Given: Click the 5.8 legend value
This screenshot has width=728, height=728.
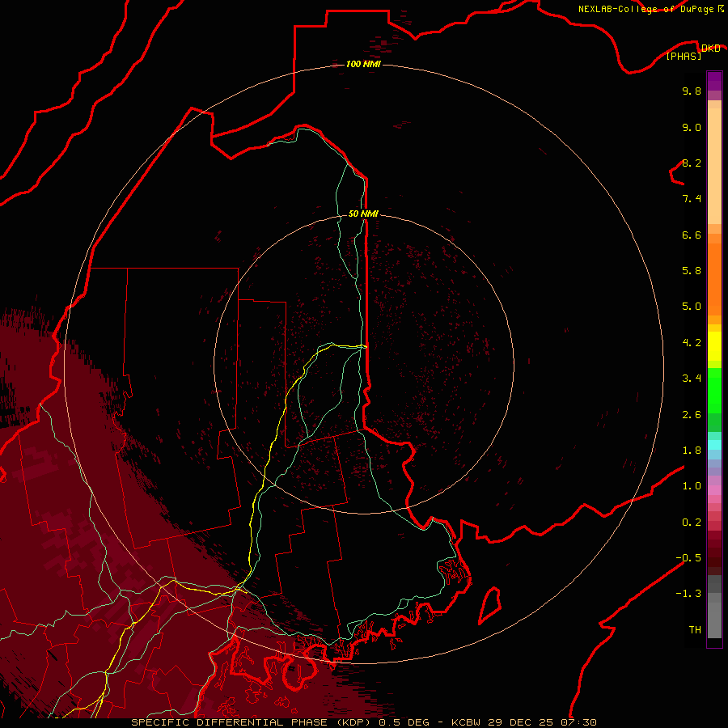Looking at the screenshot, I should point(692,270).
